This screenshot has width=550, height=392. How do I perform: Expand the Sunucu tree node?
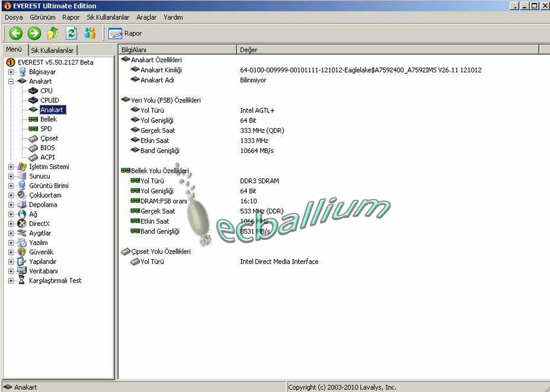(x=11, y=176)
